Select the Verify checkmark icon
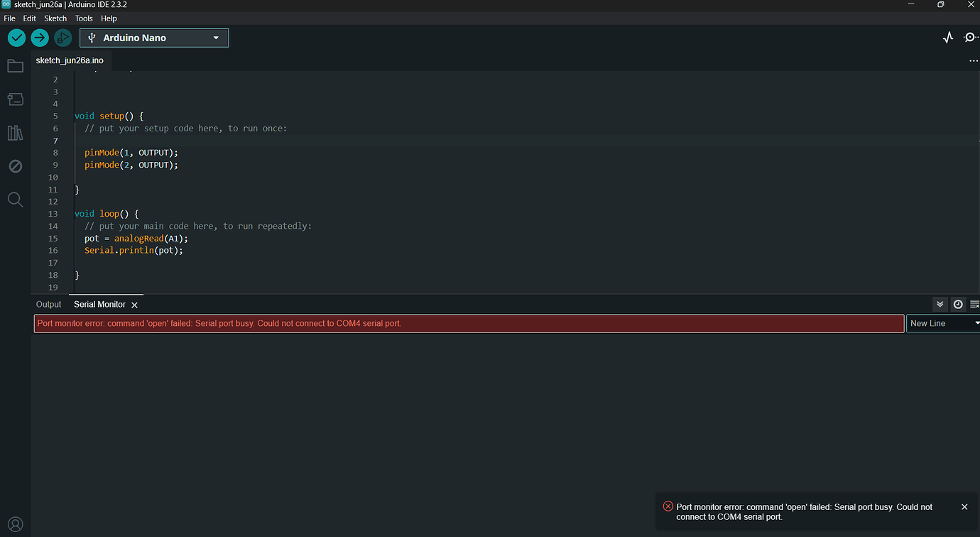This screenshot has height=537, width=980. (x=16, y=38)
